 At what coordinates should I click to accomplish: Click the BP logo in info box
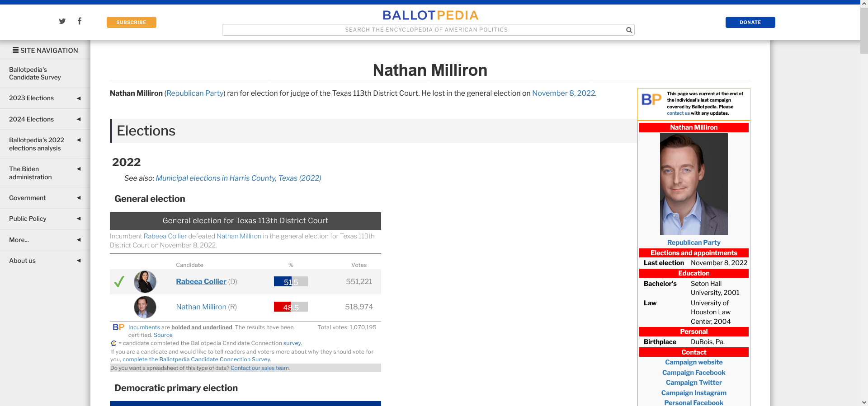coord(651,99)
